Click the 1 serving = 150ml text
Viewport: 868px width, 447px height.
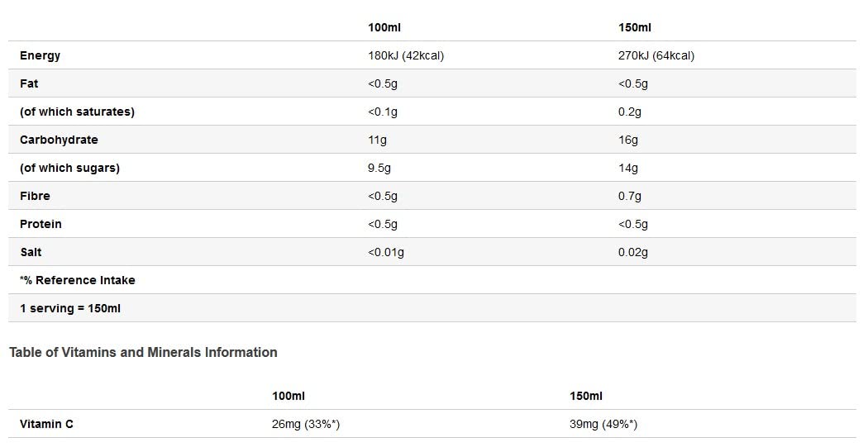pos(70,308)
